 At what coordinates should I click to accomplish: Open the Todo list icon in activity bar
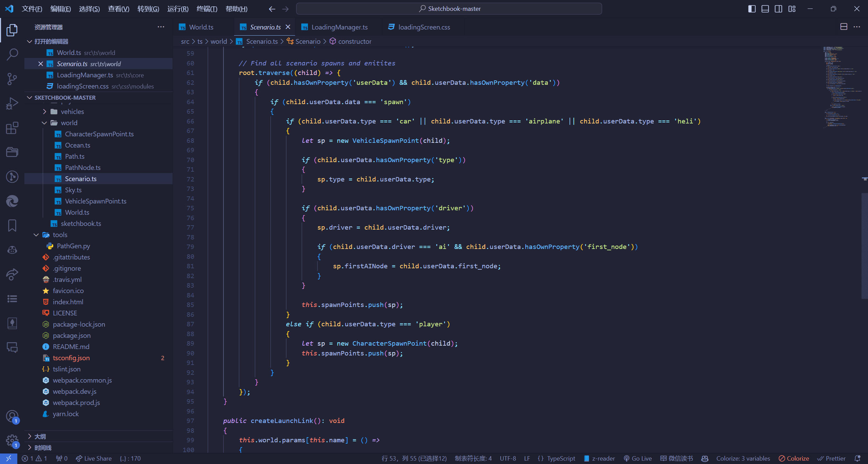click(x=12, y=299)
